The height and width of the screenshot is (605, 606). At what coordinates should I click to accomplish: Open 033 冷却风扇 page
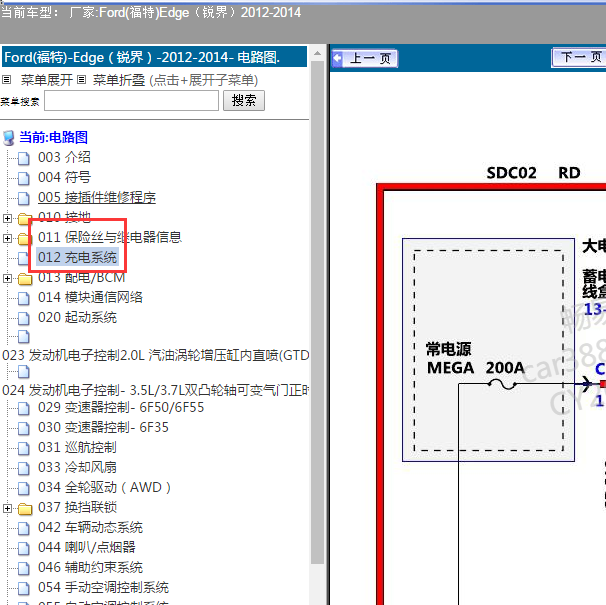[77, 467]
